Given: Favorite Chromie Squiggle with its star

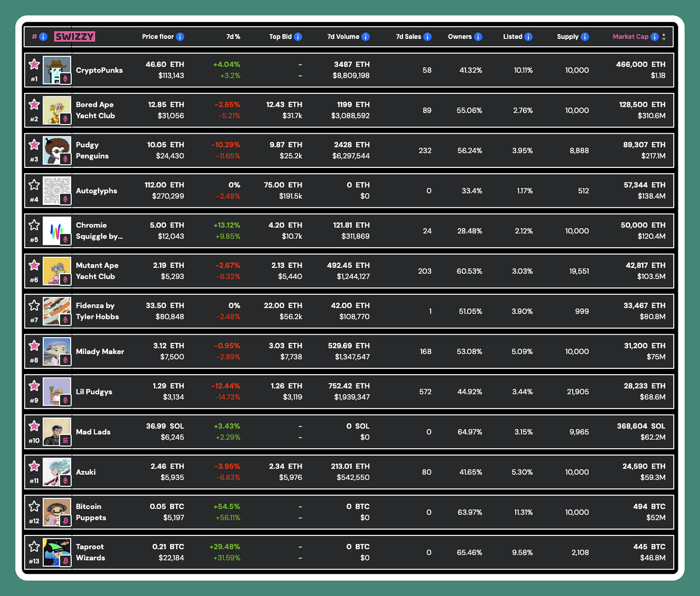Looking at the screenshot, I should click(34, 225).
